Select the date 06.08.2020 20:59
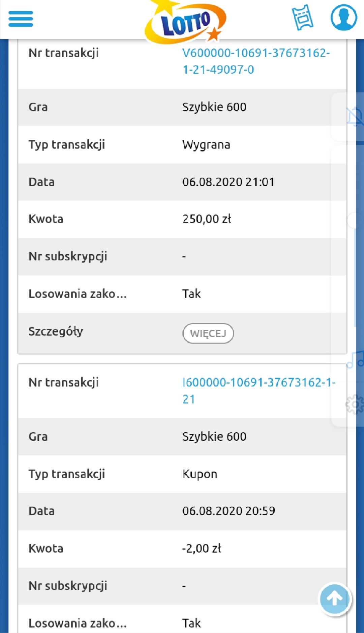The width and height of the screenshot is (364, 633). [x=229, y=511]
